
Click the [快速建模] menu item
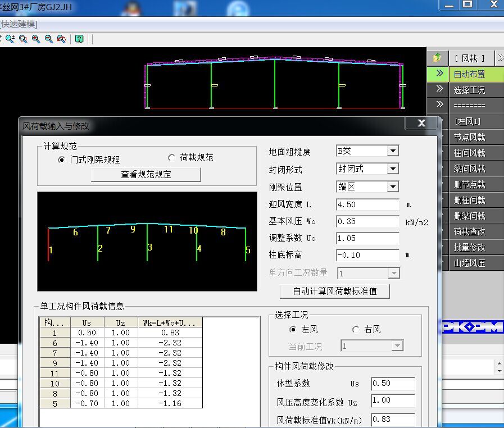click(x=19, y=24)
